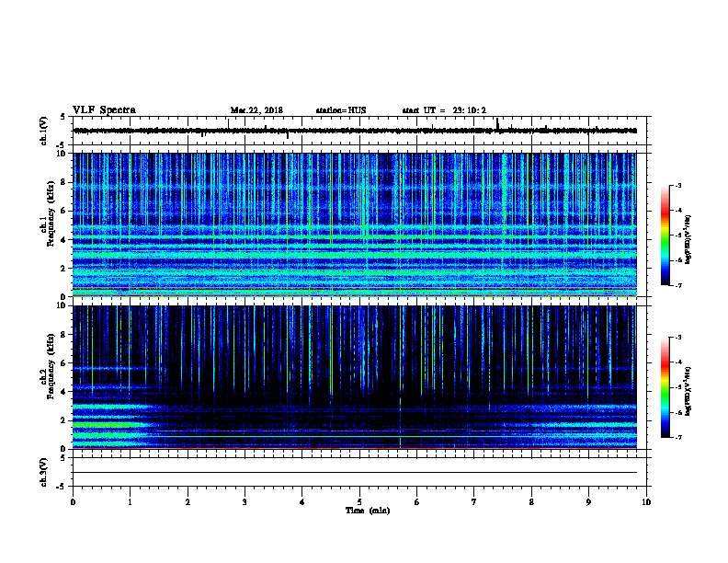Click the ch.3(V) flat trace strip
728x563 pixels.
click(x=355, y=472)
